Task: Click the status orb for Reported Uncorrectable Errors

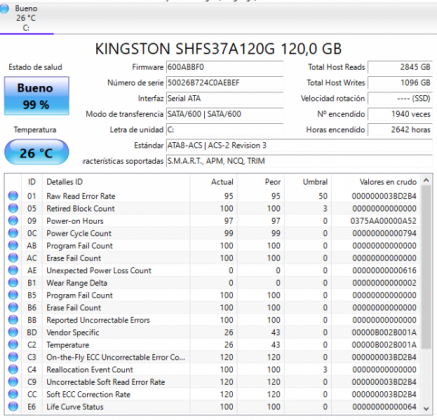Action: 13,320
